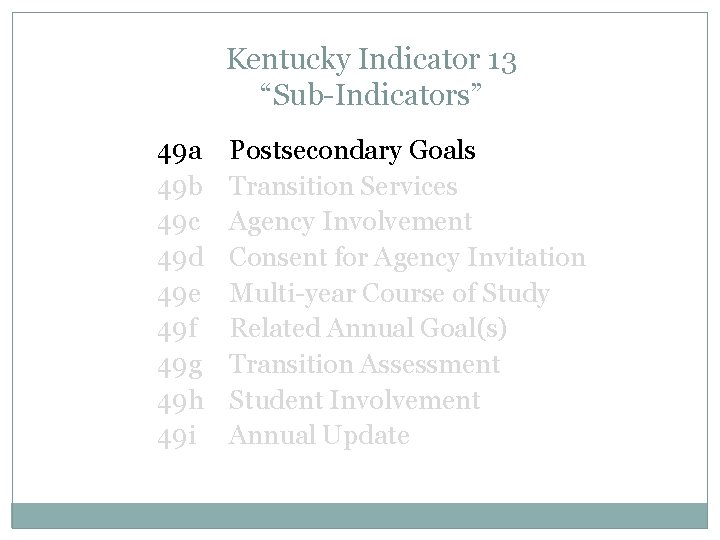This screenshot has width=720, height=540.
Task: Click the 'Transition Assessment' line
Action: pos(364,365)
